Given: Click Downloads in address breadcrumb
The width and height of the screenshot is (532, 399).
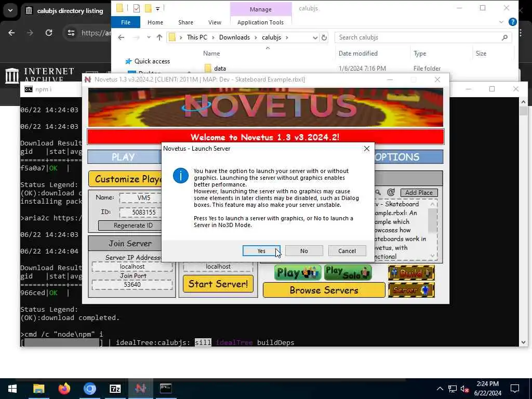Looking at the screenshot, I should click(234, 37).
